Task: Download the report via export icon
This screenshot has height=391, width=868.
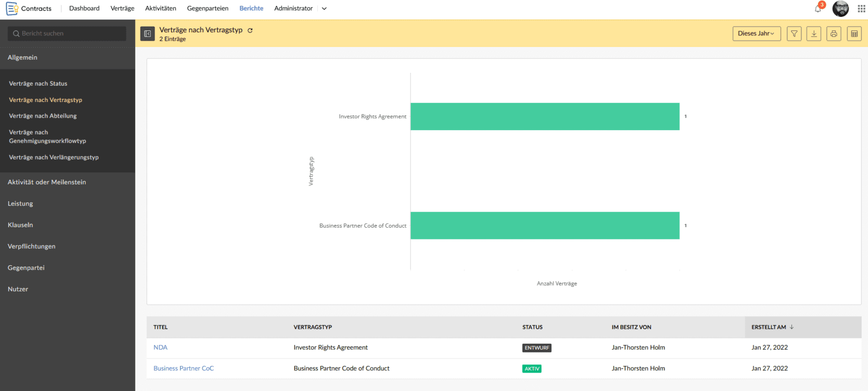Action: tap(814, 34)
